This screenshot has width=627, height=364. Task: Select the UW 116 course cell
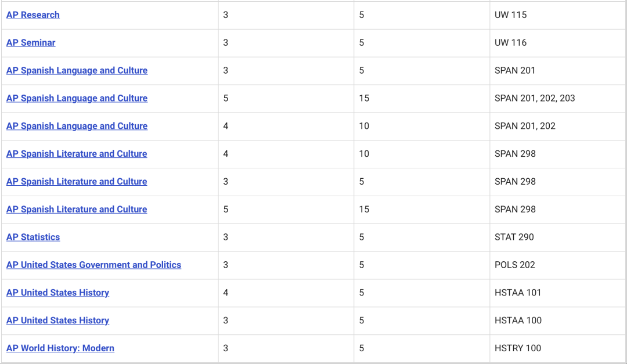point(510,43)
